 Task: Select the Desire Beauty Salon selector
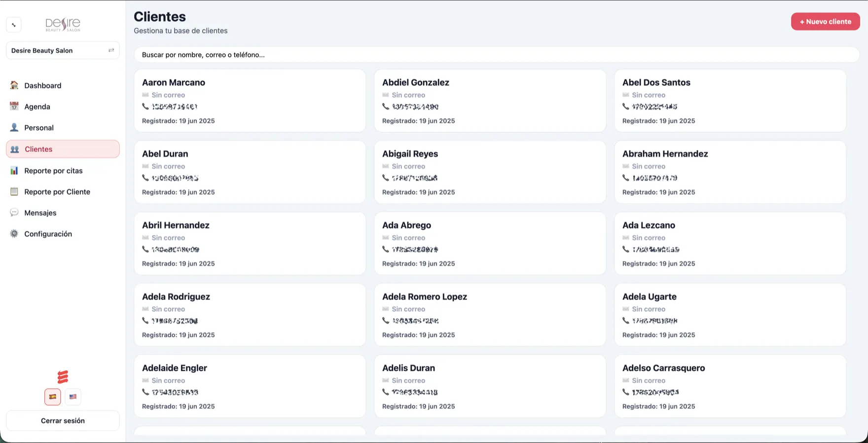[x=63, y=50]
